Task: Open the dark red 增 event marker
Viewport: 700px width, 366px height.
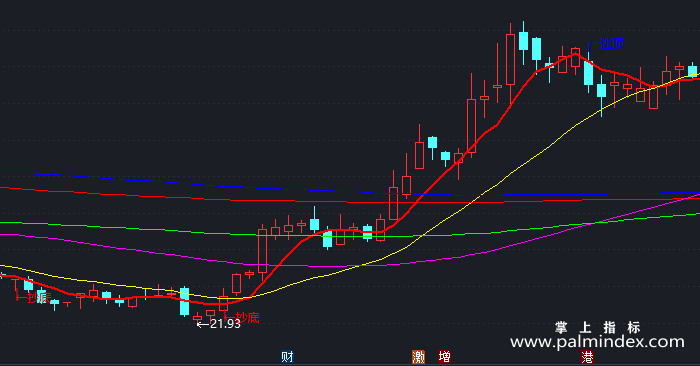Action: pyautogui.click(x=444, y=357)
